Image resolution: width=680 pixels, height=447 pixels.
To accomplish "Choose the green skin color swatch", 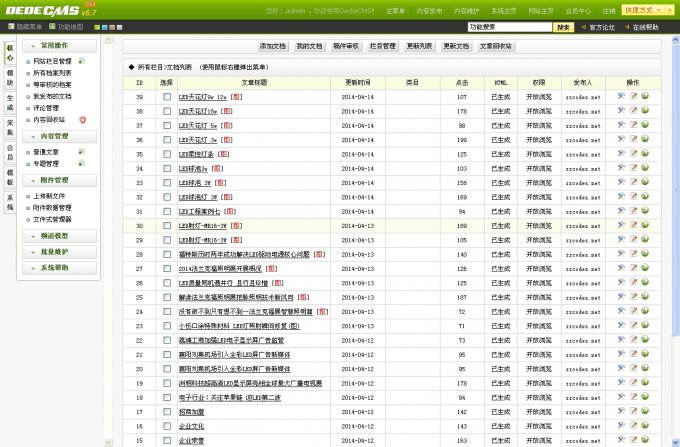I will point(97,27).
